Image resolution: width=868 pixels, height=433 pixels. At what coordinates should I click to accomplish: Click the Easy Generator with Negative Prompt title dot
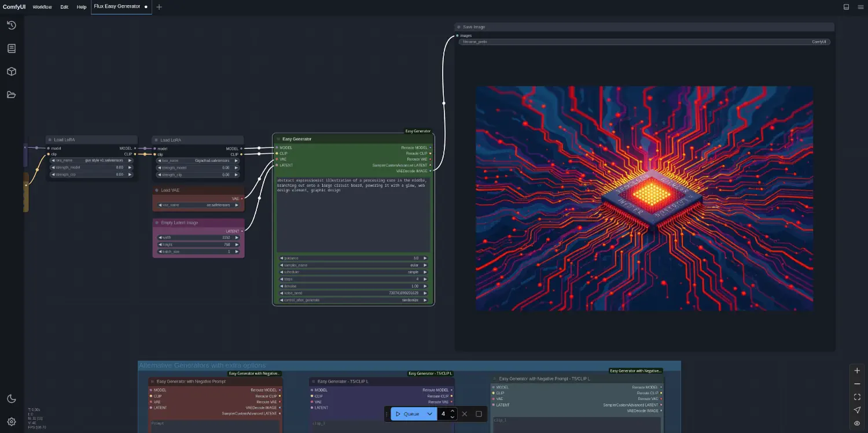pos(153,382)
